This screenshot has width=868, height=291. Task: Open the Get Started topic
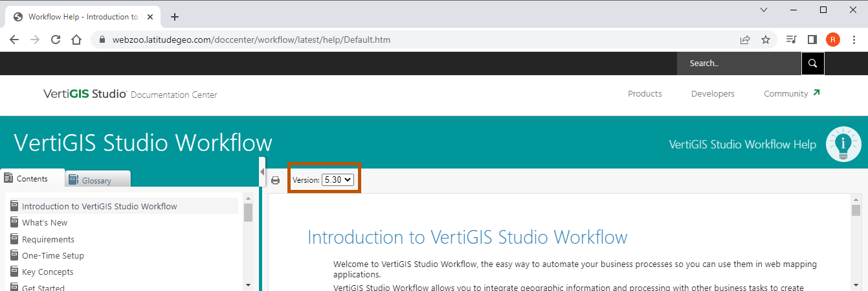click(x=43, y=288)
